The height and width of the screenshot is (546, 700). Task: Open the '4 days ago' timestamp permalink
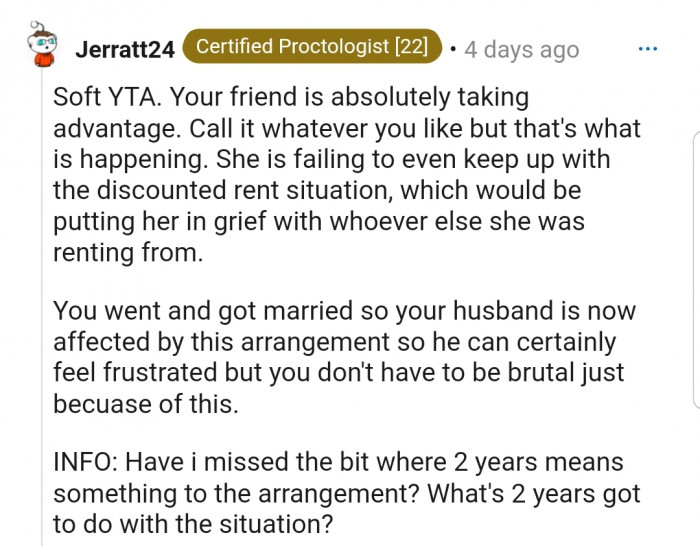click(521, 50)
